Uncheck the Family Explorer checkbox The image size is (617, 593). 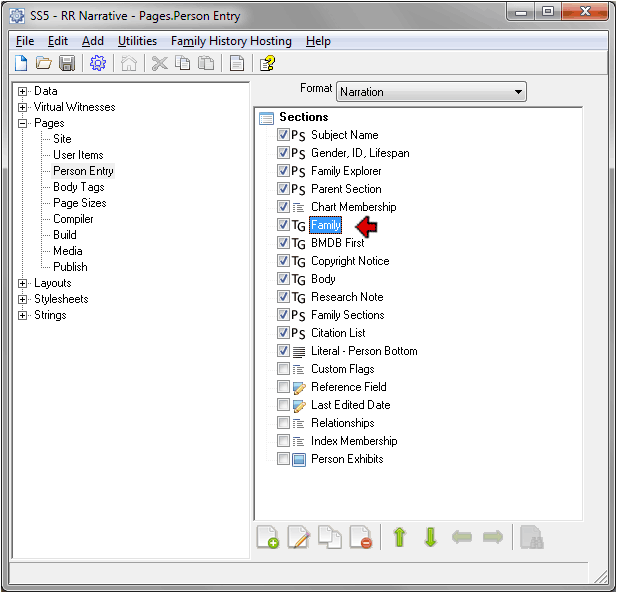coord(283,171)
